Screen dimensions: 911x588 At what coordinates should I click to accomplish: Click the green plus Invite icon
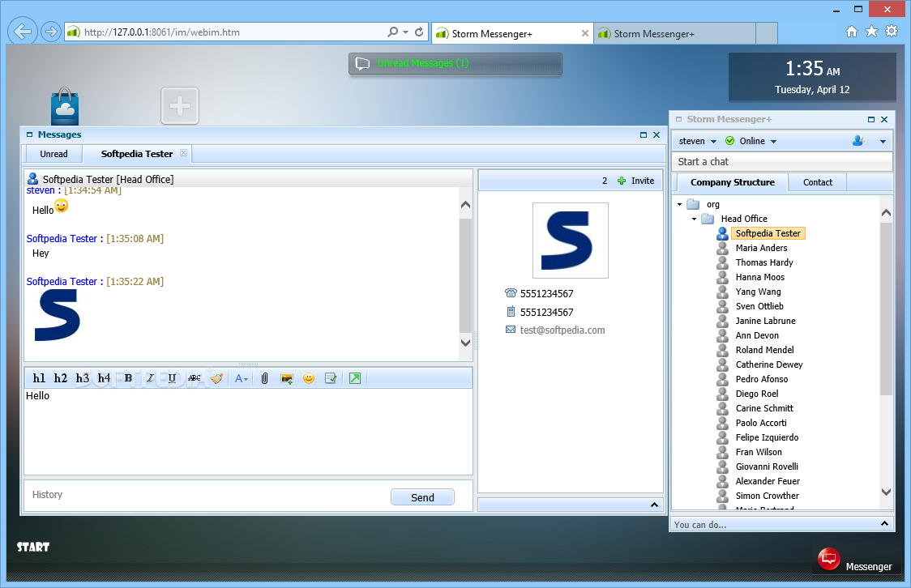pos(621,181)
